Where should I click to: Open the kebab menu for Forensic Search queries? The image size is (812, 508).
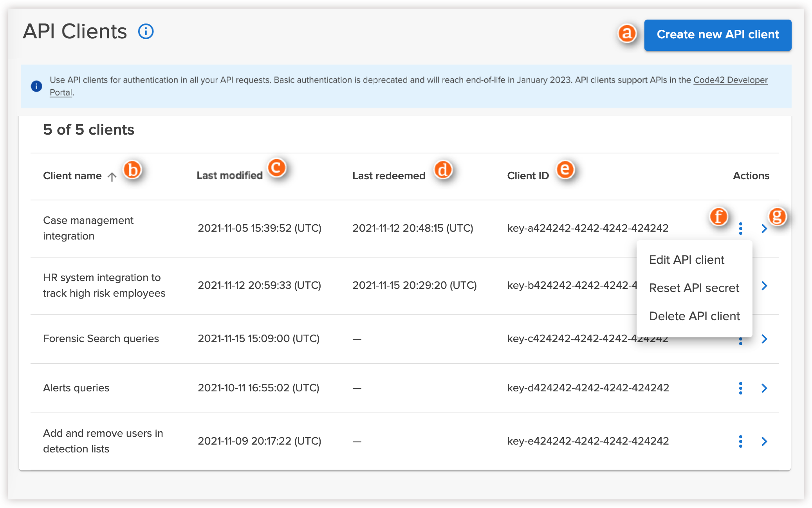(741, 339)
